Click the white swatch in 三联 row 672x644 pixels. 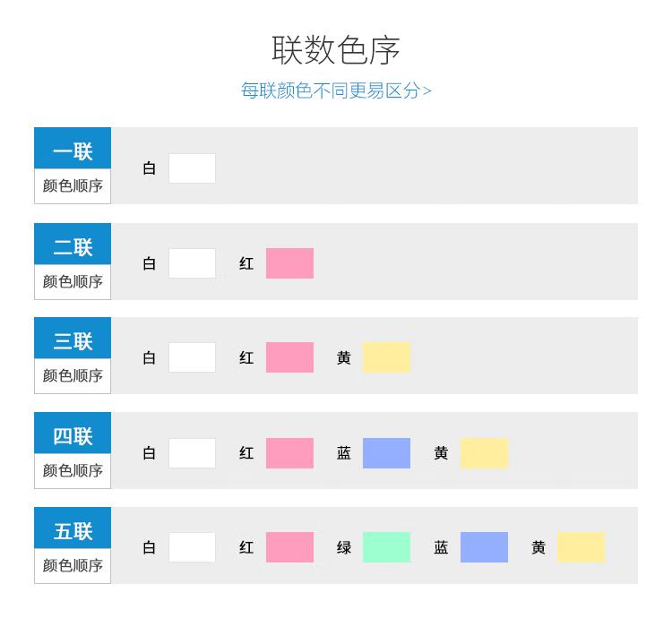tap(192, 357)
